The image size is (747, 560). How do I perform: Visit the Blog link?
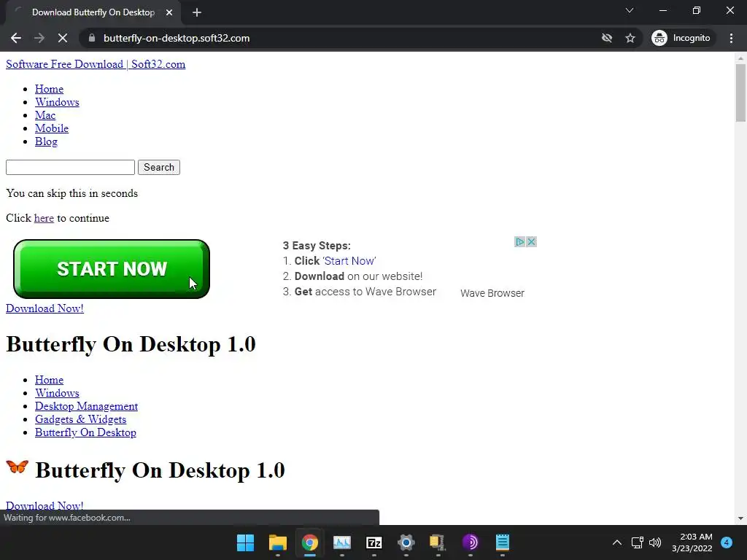(46, 141)
